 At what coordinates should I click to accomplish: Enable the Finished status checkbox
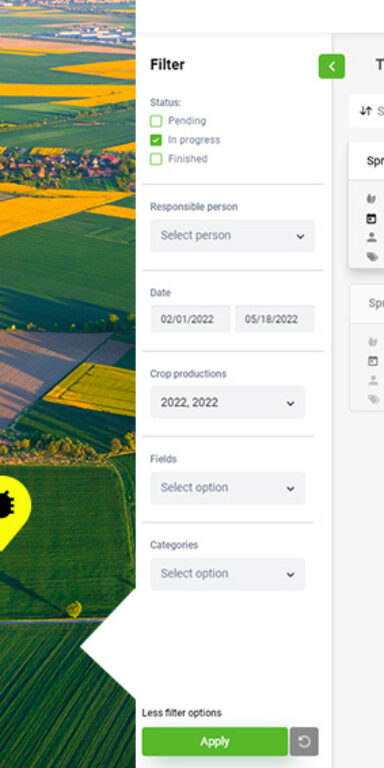pyautogui.click(x=156, y=159)
